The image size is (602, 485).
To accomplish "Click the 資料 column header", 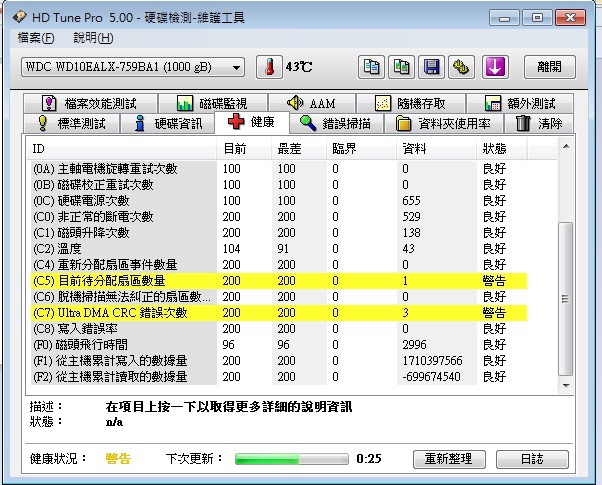I will 437,149.
